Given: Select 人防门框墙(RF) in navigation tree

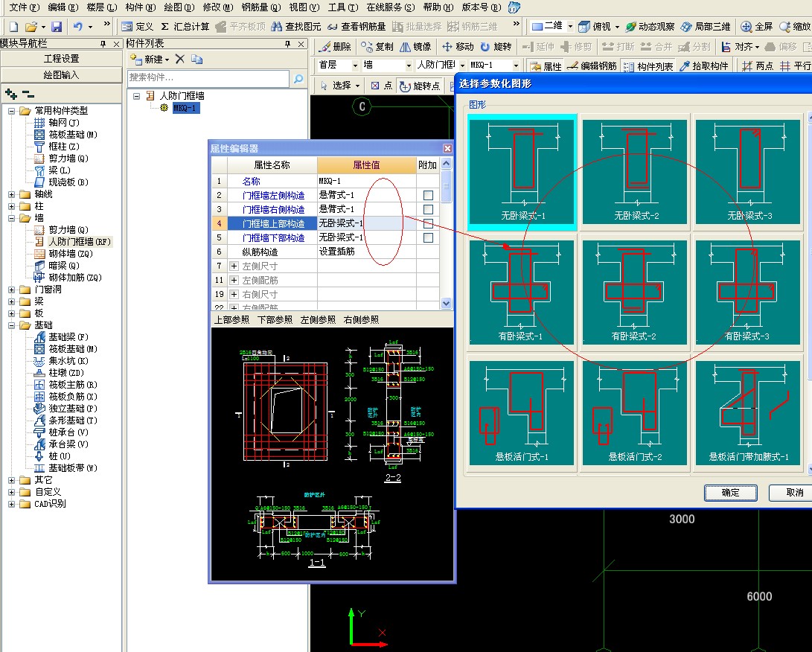Looking at the screenshot, I should pyautogui.click(x=79, y=242).
